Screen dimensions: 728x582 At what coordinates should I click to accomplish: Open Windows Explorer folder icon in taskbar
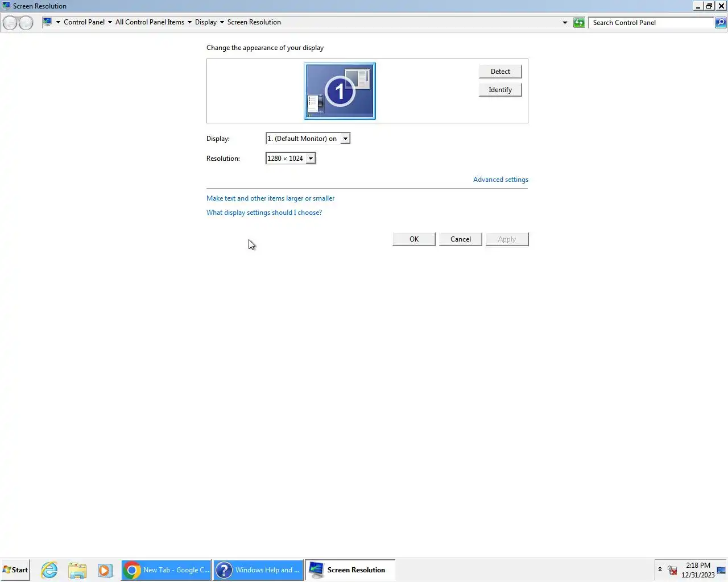pos(77,570)
